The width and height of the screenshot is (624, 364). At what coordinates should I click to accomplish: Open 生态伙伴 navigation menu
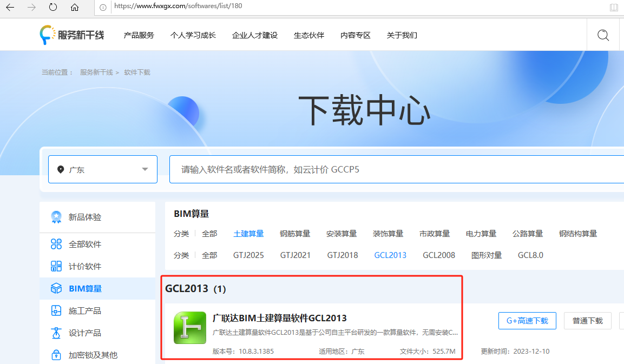click(x=309, y=35)
